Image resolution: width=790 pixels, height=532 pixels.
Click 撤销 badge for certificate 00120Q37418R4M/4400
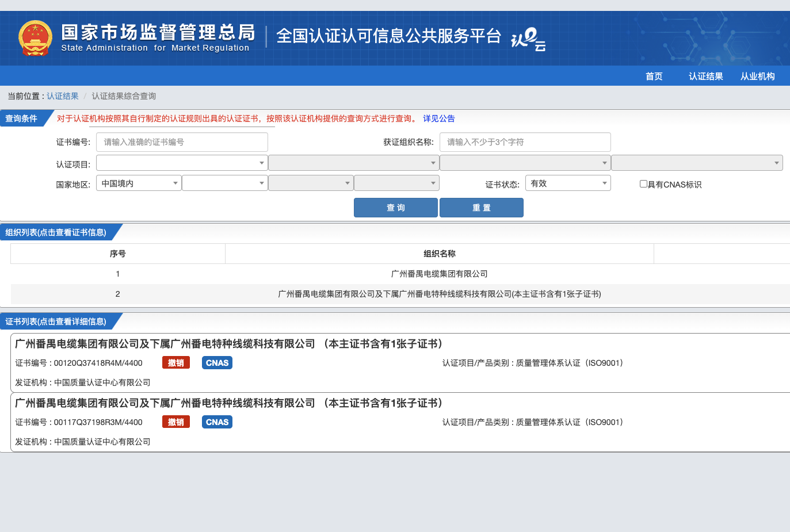tap(176, 363)
